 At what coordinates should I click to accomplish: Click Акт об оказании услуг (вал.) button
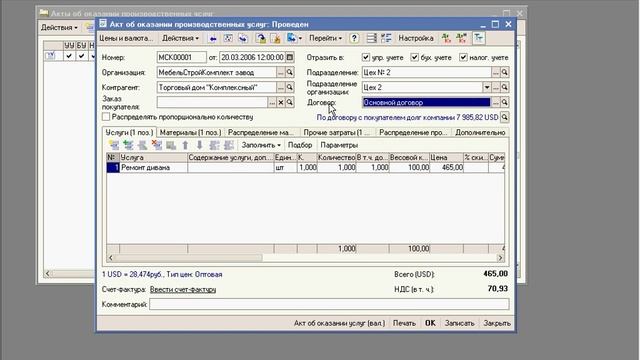point(339,323)
